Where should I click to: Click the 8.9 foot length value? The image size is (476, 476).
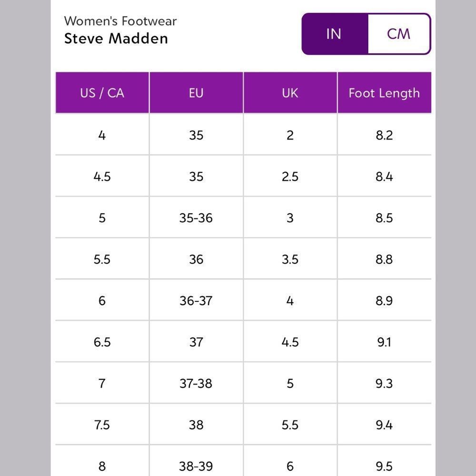(384, 301)
